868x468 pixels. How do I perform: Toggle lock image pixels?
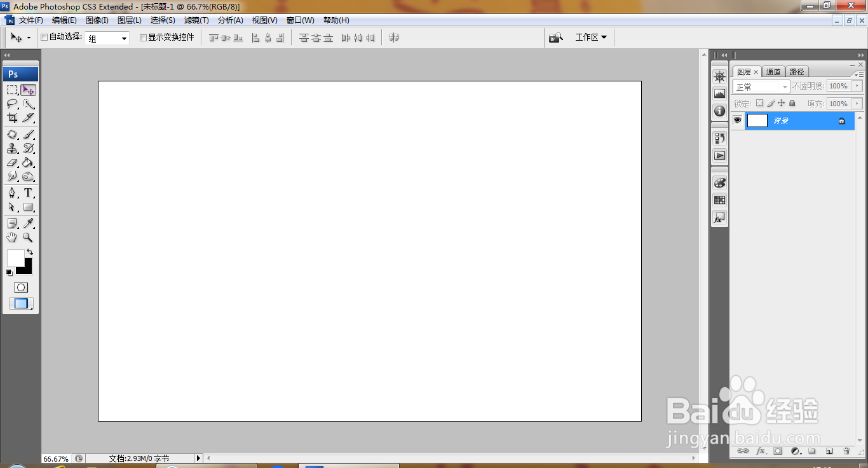[x=770, y=103]
